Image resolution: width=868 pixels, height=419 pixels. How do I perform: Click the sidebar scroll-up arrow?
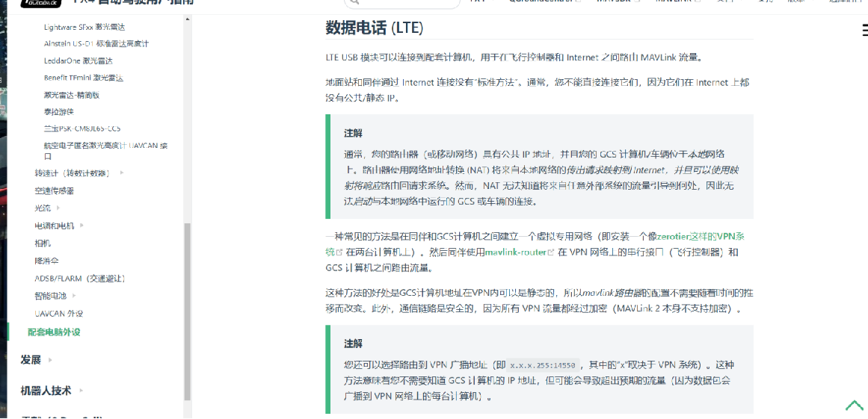[187, 20]
